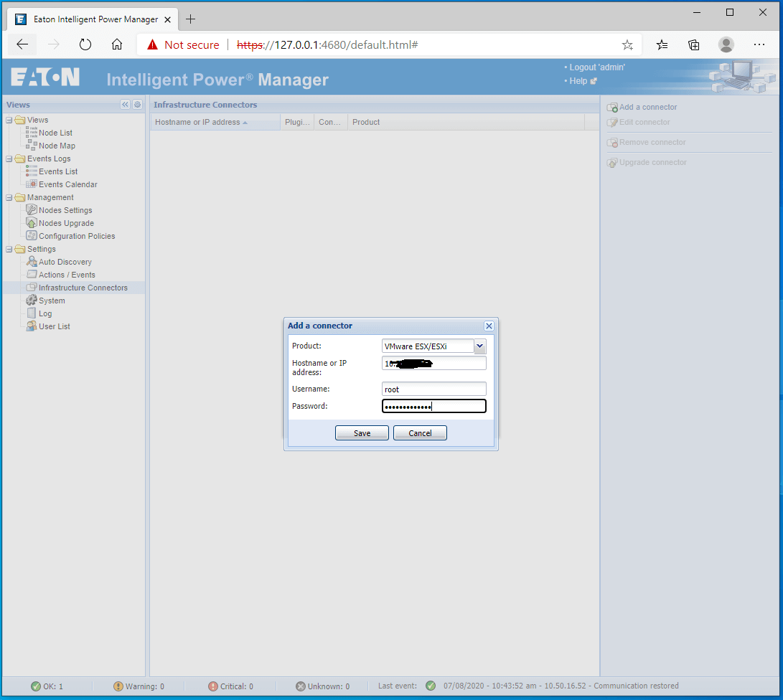Select the Nodes Upgrade icon
This screenshot has height=700, width=783.
point(30,223)
